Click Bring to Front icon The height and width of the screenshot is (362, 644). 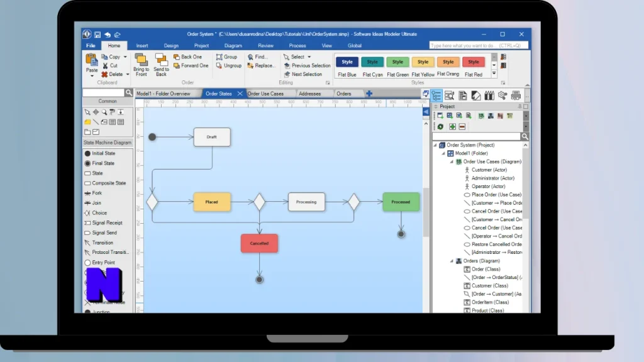pyautogui.click(x=141, y=60)
